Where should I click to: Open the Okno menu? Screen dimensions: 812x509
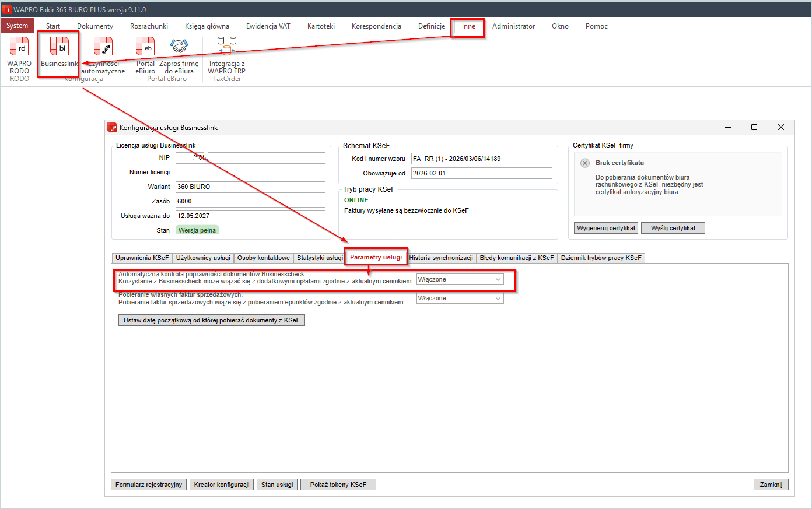(560, 26)
